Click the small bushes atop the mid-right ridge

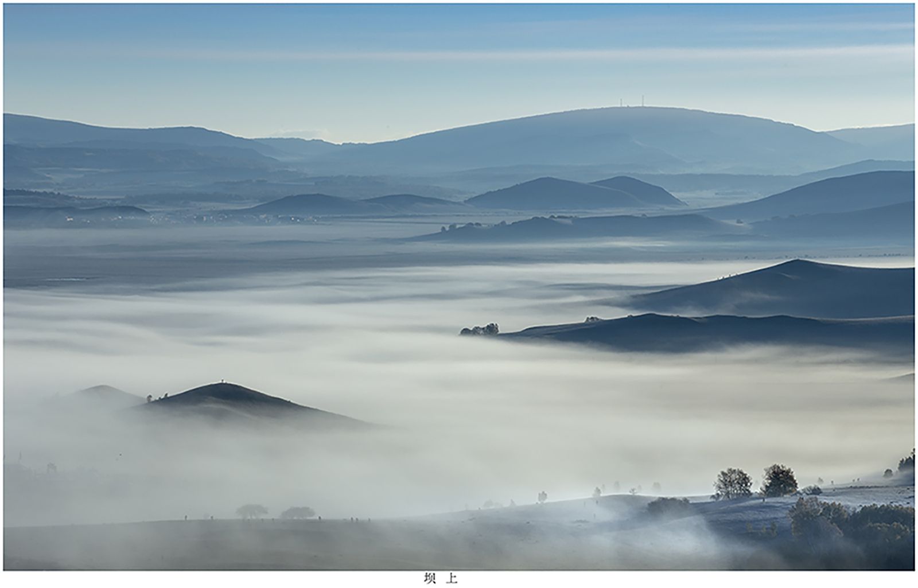(x=593, y=319)
